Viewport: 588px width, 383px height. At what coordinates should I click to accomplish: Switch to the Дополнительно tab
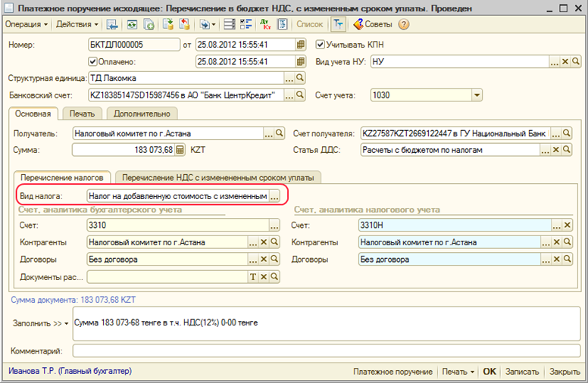pos(142,114)
